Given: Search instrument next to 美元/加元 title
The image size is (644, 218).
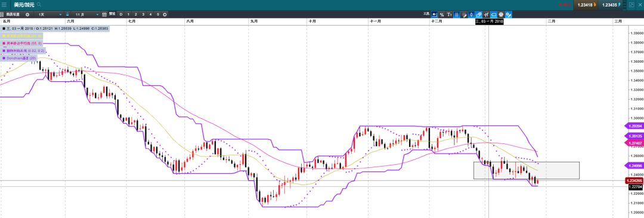Looking at the screenshot, I should pyautogui.click(x=39, y=5).
